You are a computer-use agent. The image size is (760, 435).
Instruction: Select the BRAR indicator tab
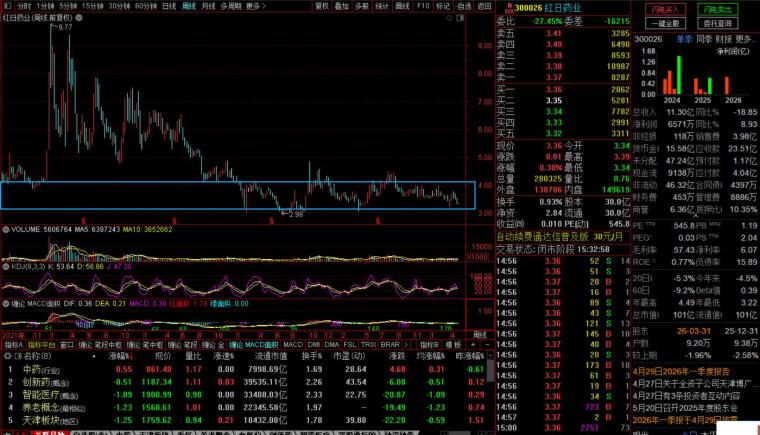click(390, 345)
